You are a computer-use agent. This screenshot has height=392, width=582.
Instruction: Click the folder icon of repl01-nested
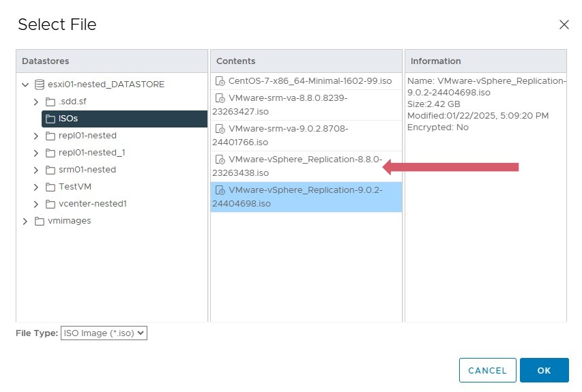50,136
